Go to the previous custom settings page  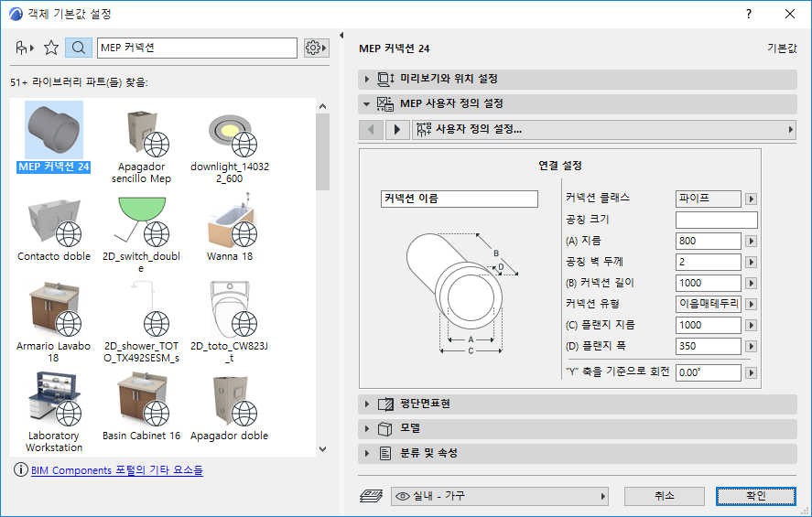coord(372,129)
